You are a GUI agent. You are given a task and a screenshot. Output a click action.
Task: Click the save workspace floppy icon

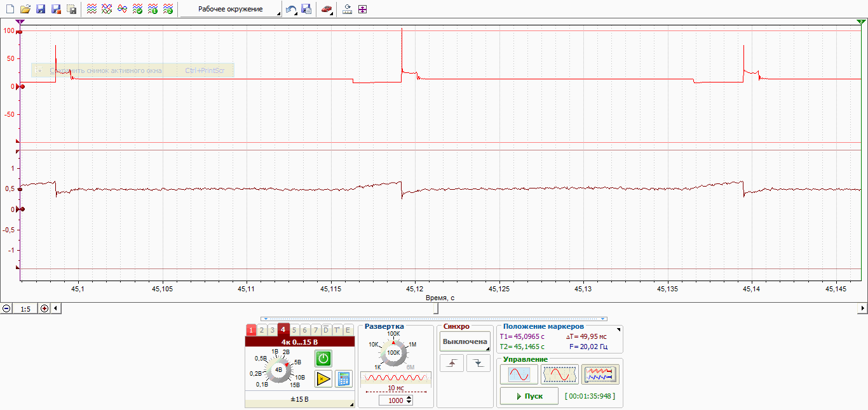[306, 10]
